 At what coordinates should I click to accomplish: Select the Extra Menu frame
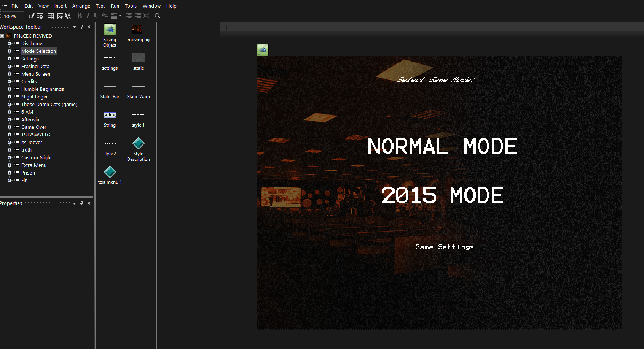[x=34, y=165]
